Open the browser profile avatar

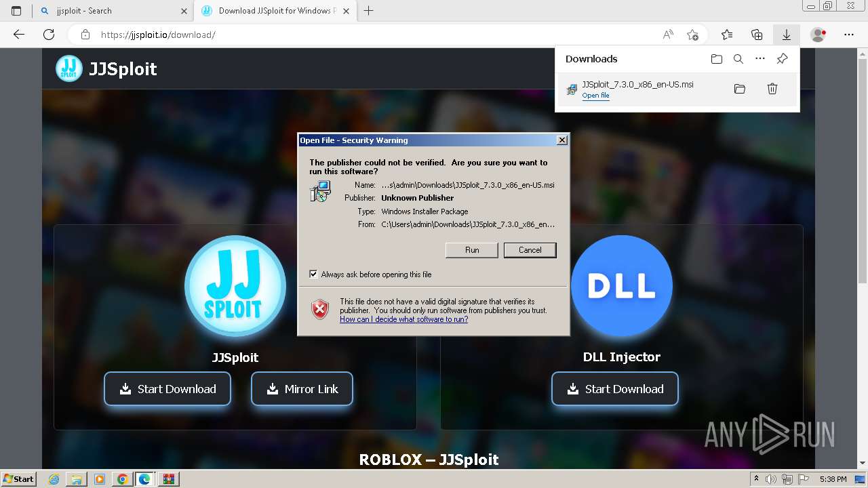click(x=818, y=35)
